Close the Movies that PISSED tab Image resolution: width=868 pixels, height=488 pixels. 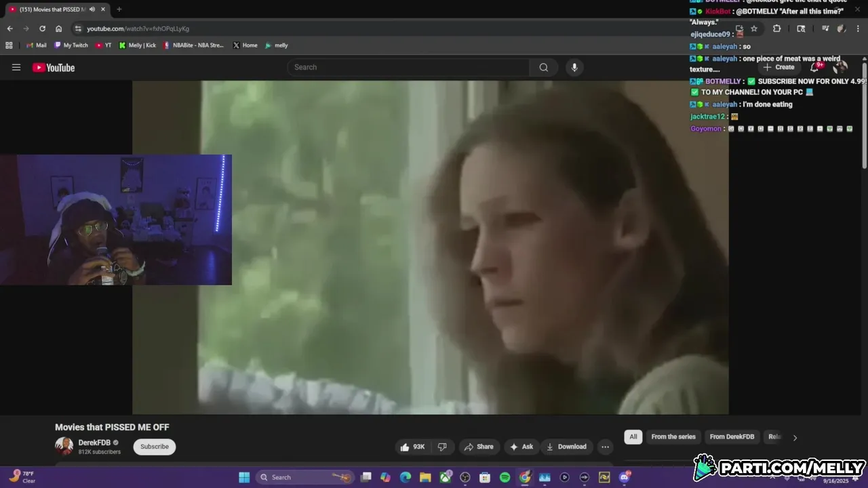click(102, 9)
